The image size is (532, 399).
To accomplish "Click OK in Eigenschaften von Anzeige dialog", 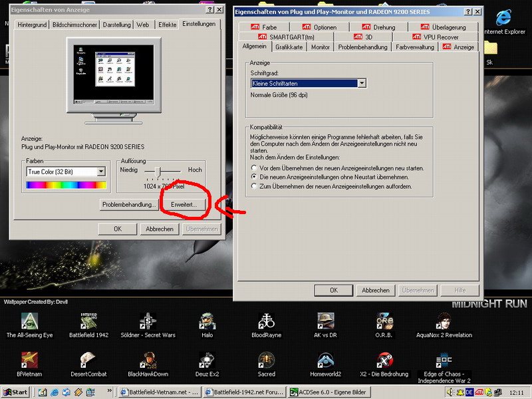I will [x=118, y=229].
